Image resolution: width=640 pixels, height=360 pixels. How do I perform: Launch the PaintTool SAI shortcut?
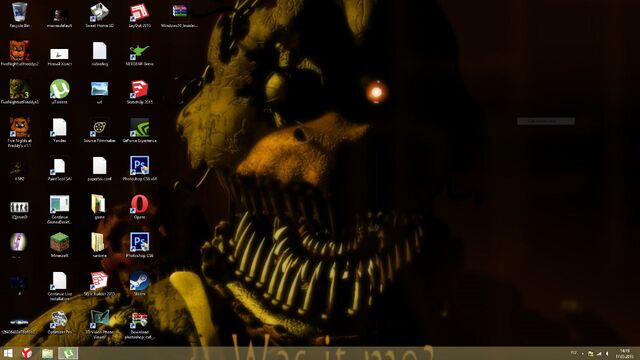tap(60, 168)
